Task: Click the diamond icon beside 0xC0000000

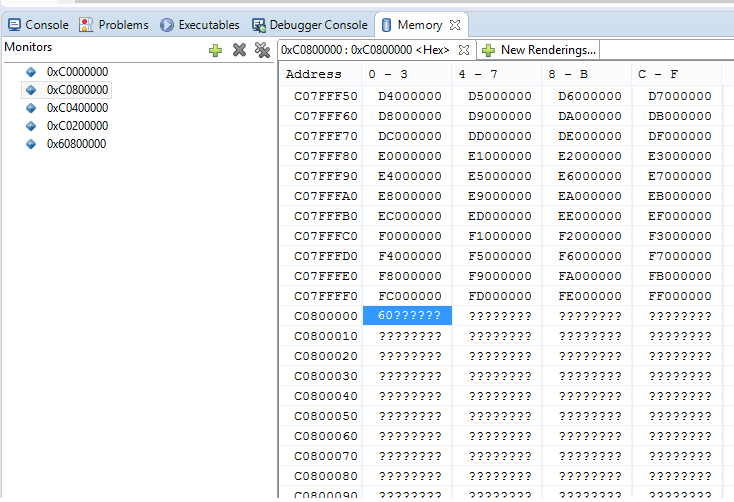Action: pyautogui.click(x=31, y=72)
